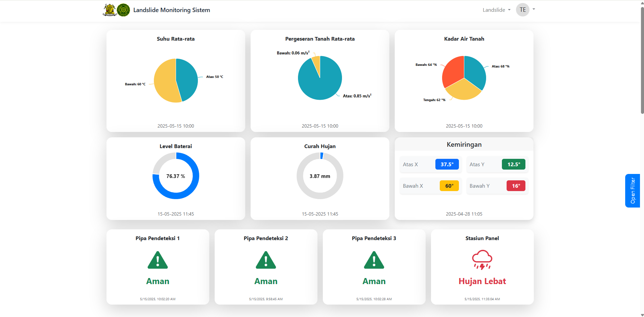The image size is (644, 317).
Task: Click the TE user avatar
Action: (522, 10)
